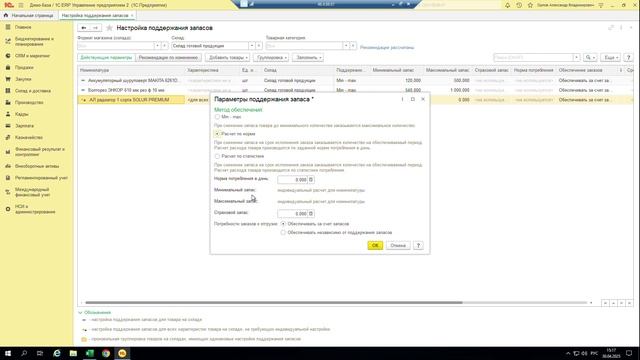Image resolution: width=640 pixels, height=360 pixels.
Task: Open the search magnifier dropdown button
Action: (x=590, y=58)
